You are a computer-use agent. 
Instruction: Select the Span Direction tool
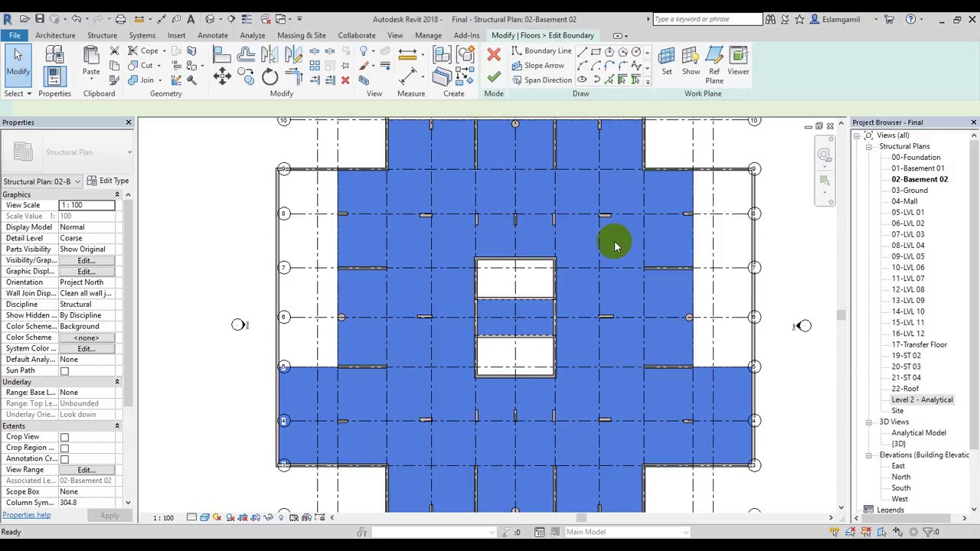pos(541,80)
